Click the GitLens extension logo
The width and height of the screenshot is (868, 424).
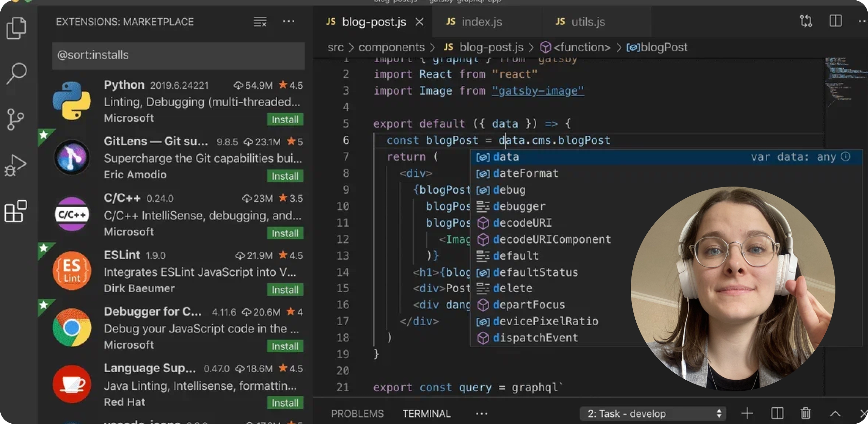coord(72,157)
